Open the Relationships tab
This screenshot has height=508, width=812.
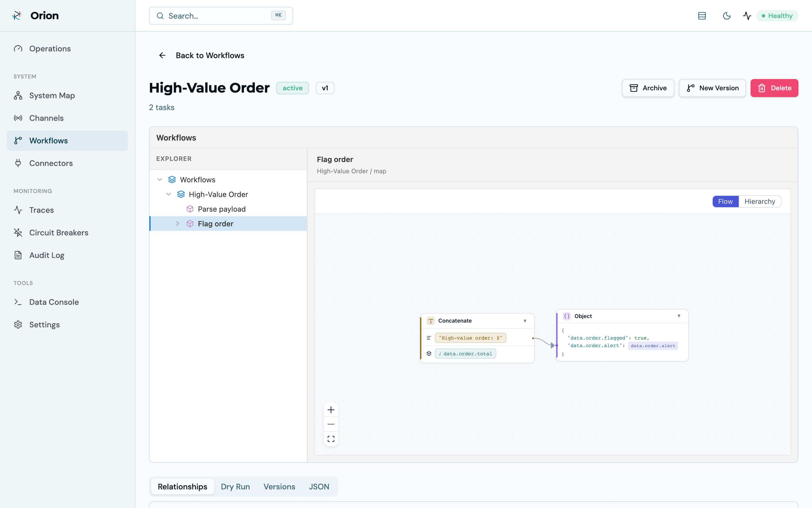pos(182,487)
